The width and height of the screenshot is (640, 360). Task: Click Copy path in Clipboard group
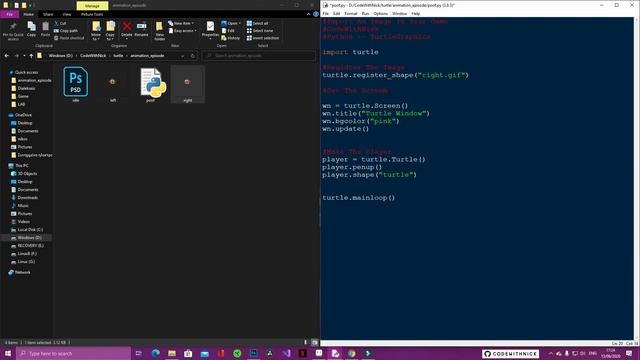click(x=66, y=31)
